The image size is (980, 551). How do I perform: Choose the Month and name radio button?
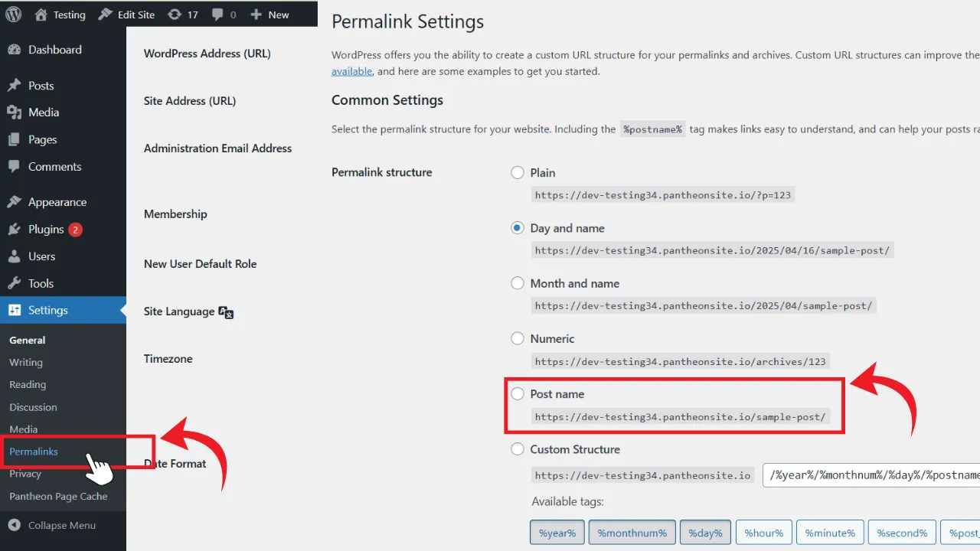[x=518, y=283]
